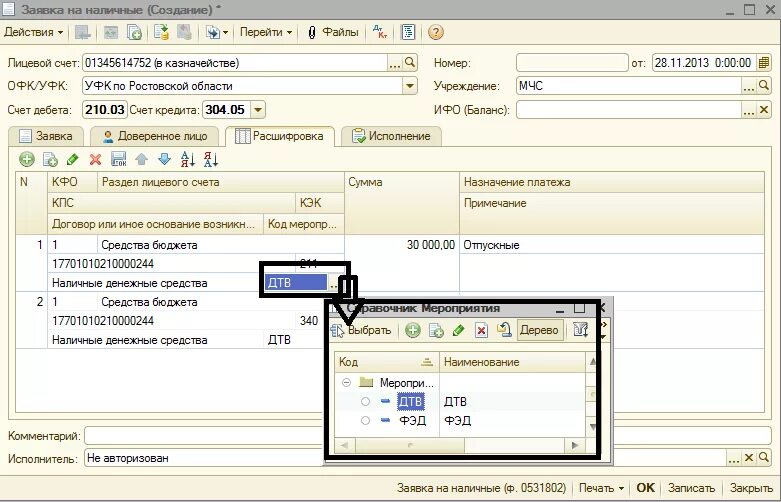Sort table ascending with the first А-Я icon
Viewport: 781px width, 502px height.
click(x=188, y=159)
